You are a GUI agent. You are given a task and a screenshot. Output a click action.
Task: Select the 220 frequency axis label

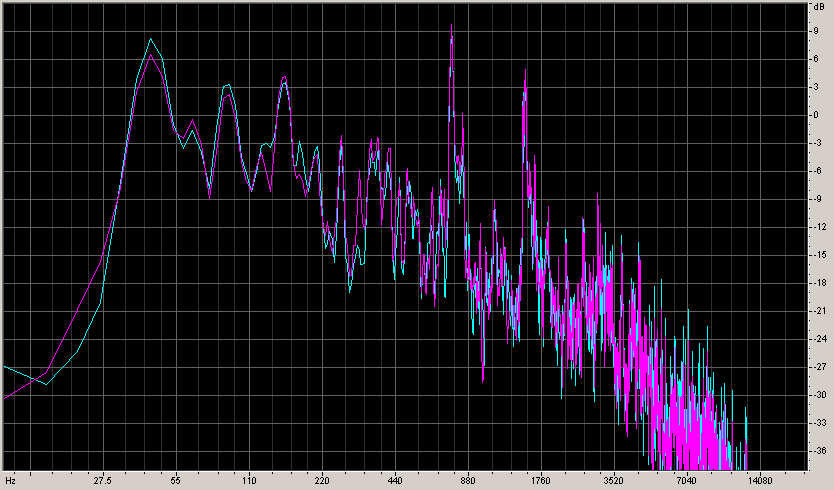pos(322,481)
